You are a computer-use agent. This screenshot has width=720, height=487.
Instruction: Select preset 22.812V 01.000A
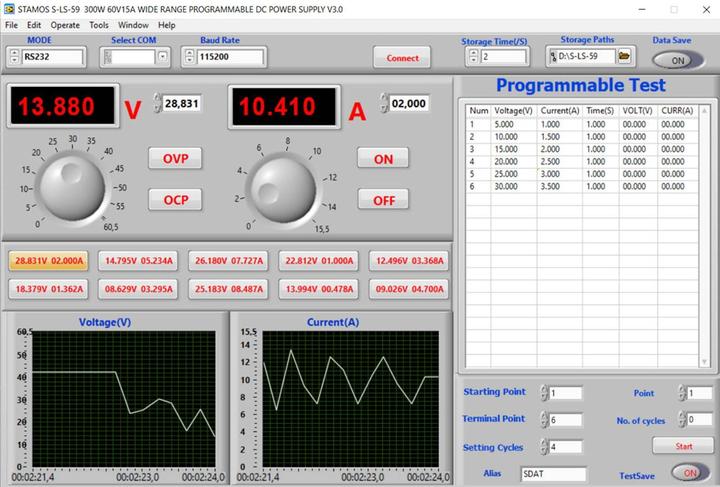(319, 261)
